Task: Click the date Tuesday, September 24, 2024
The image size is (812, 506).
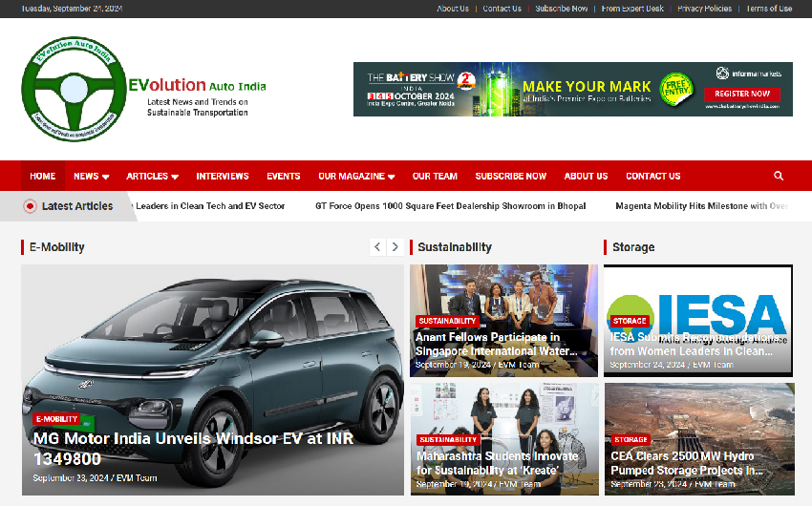Action: click(x=72, y=9)
